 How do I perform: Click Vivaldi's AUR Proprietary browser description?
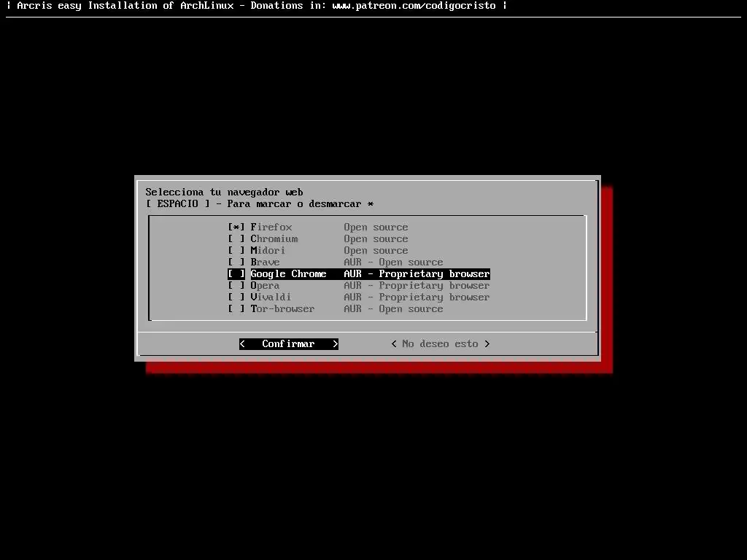417,297
